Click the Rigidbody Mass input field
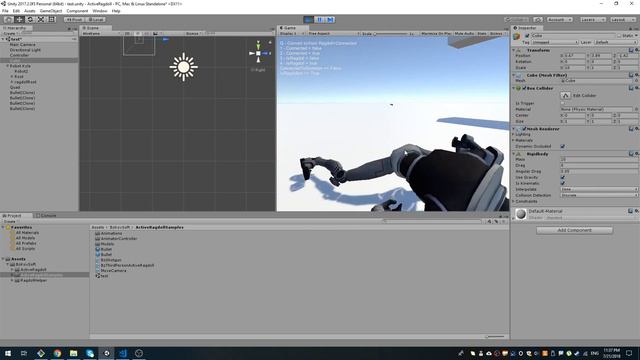The image size is (640, 360). click(599, 160)
